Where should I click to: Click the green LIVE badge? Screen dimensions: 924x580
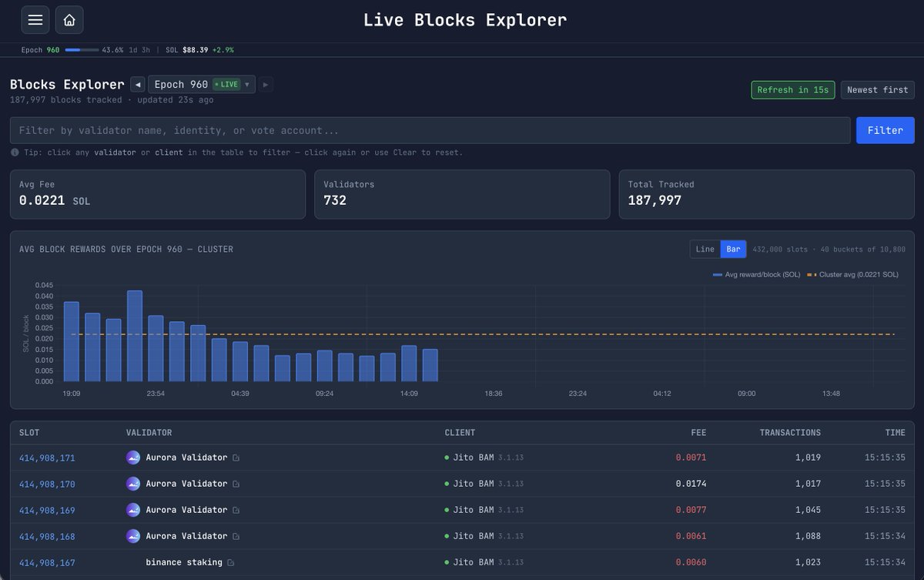226,85
